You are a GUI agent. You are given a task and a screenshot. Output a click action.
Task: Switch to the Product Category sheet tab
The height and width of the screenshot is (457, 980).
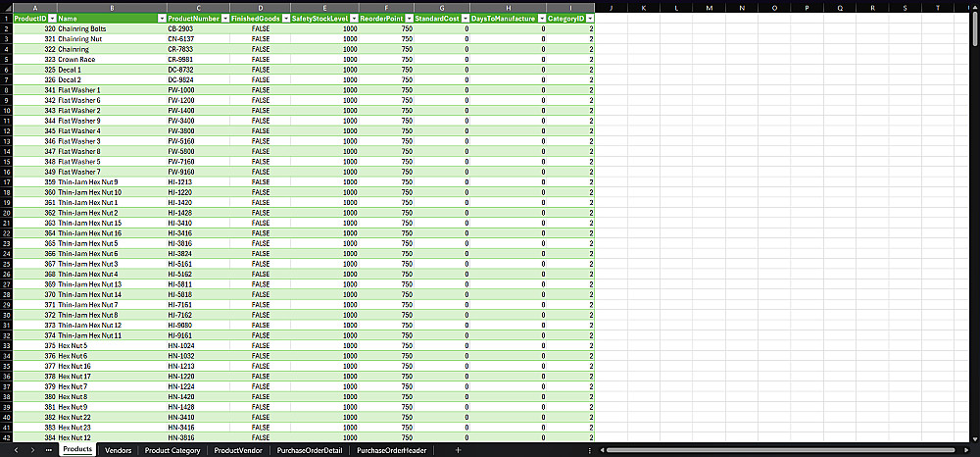[172, 450]
